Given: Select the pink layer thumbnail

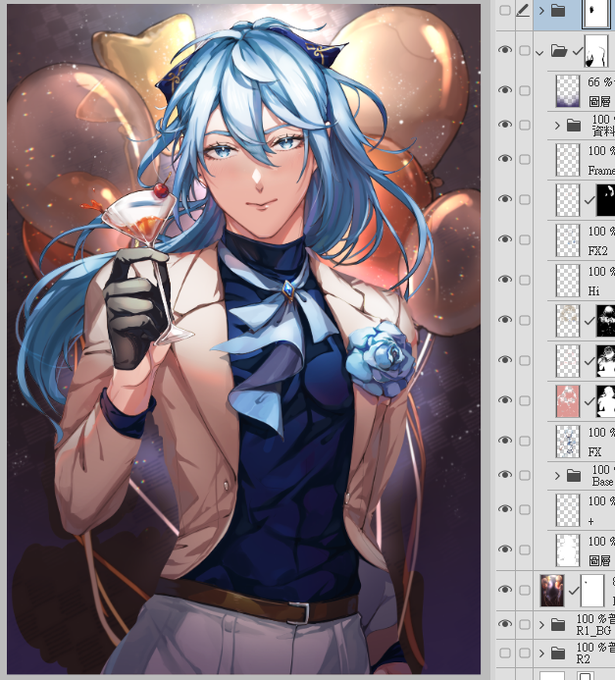Looking at the screenshot, I should (x=568, y=402).
